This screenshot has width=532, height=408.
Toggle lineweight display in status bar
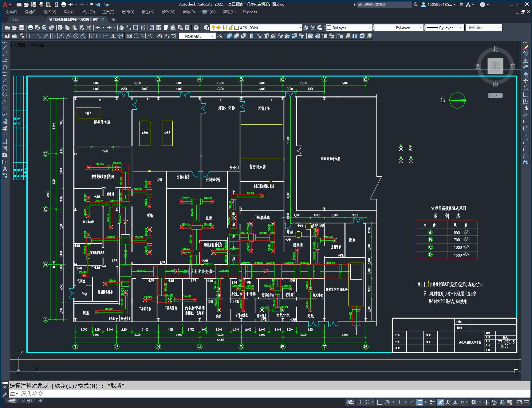click(x=432, y=402)
